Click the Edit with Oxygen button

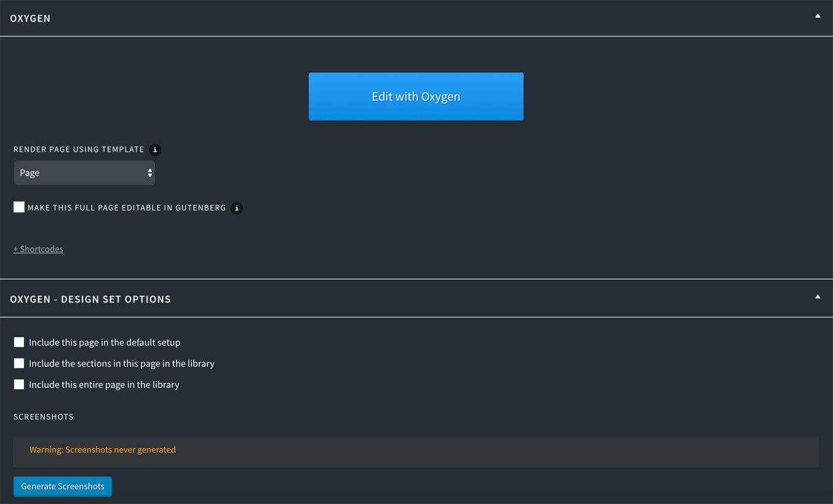pos(416,96)
